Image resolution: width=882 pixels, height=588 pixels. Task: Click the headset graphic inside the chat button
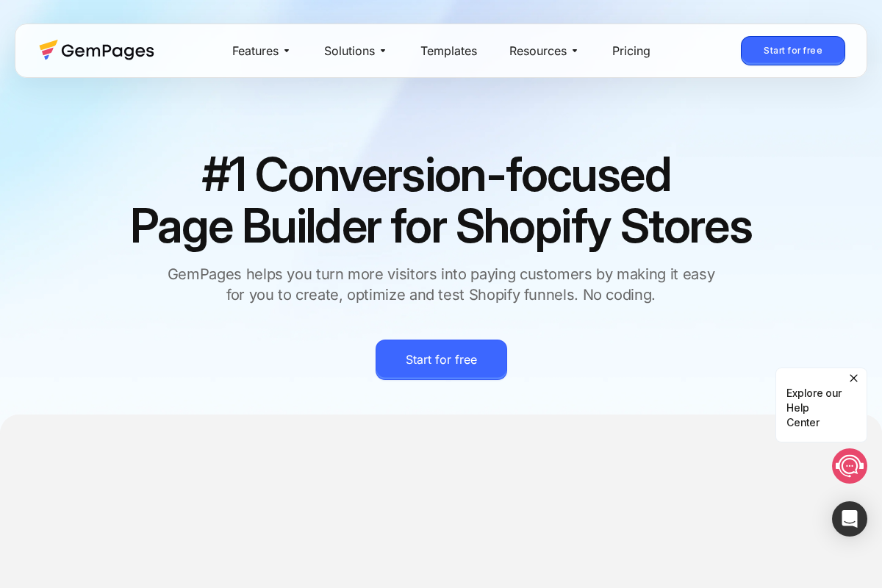(x=850, y=466)
